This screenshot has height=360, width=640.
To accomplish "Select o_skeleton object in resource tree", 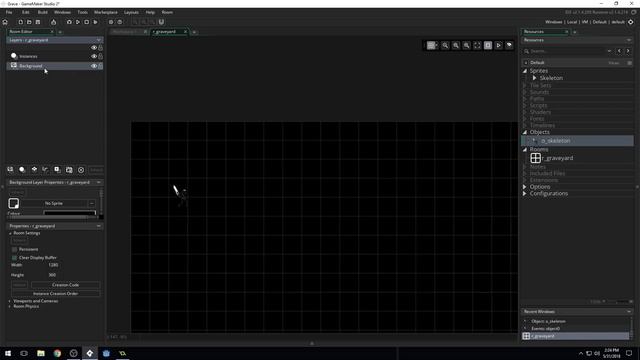I will pos(577,141).
